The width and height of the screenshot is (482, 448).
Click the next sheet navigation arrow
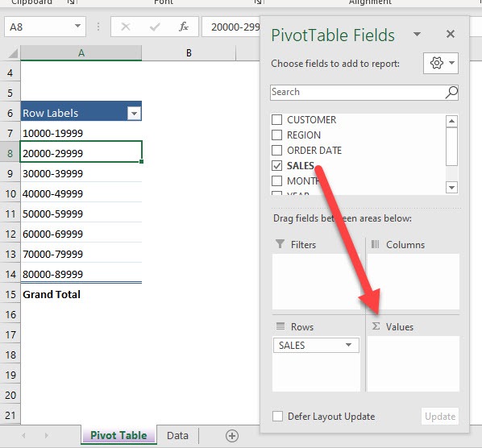point(47,435)
